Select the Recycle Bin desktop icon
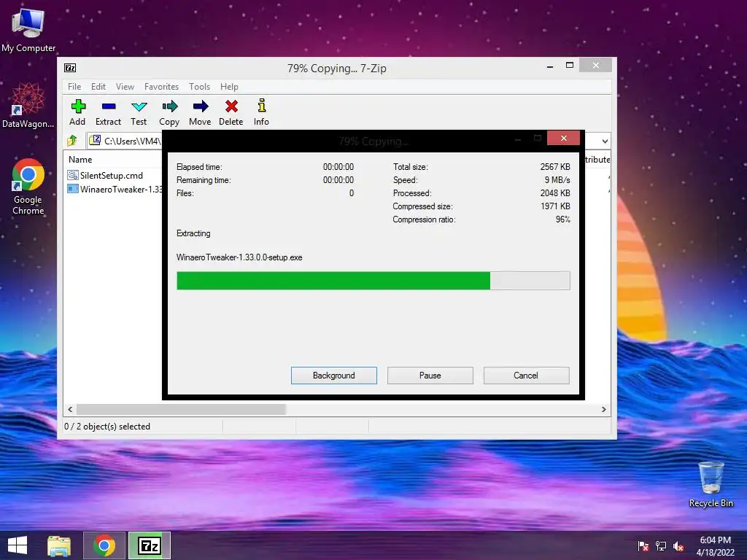This screenshot has height=560, width=747. tap(711, 484)
